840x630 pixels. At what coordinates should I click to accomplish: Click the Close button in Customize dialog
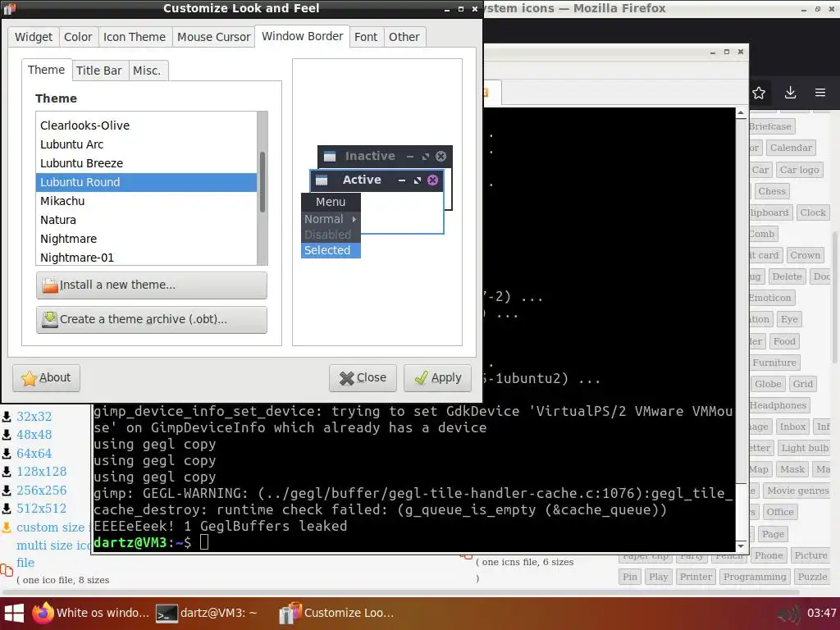click(x=363, y=377)
